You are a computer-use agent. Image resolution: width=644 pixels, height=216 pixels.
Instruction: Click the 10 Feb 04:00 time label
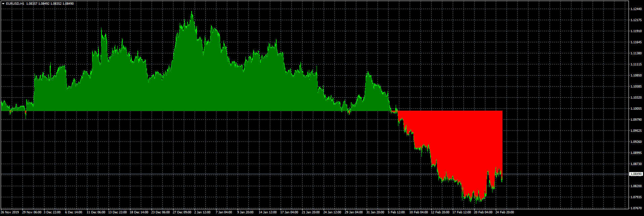418,212
